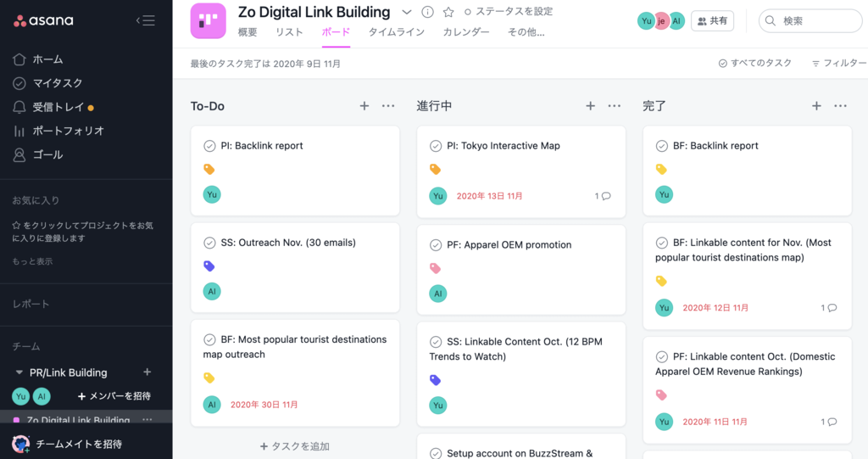Switch to the リスト tab
Viewport: 868px width, 459px height.
pos(289,32)
